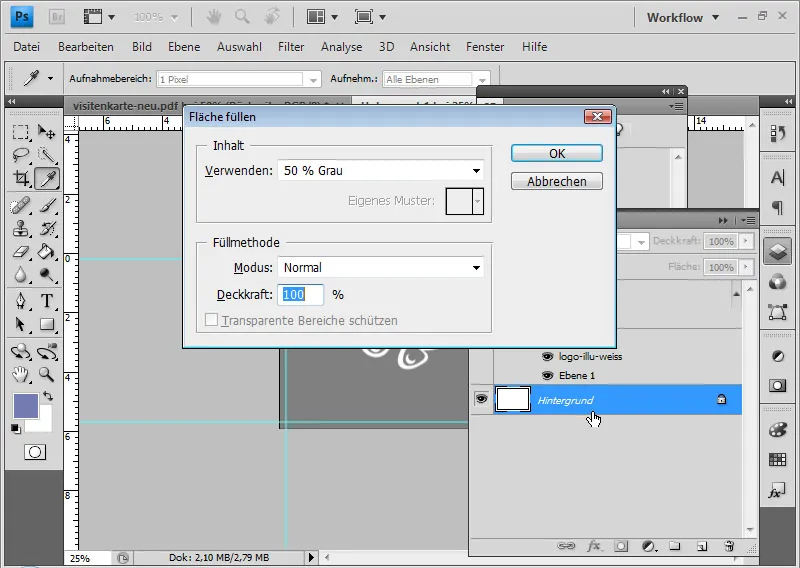
Task: Open the Screen Mode dropdown
Action: 370,17
